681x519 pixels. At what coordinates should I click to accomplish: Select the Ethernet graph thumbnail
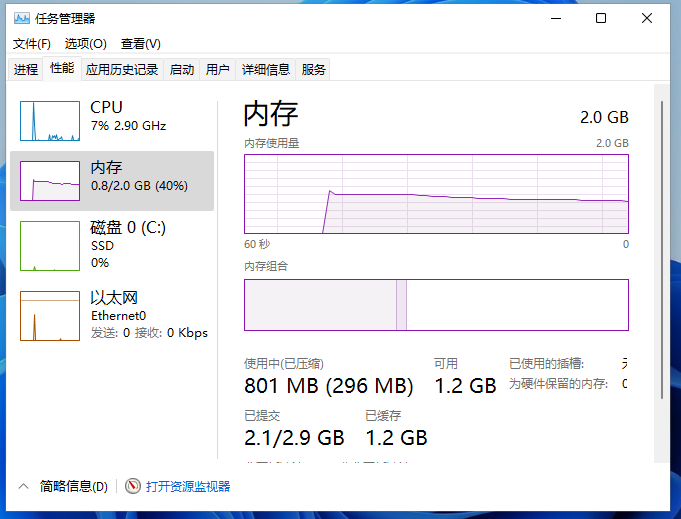(50, 316)
